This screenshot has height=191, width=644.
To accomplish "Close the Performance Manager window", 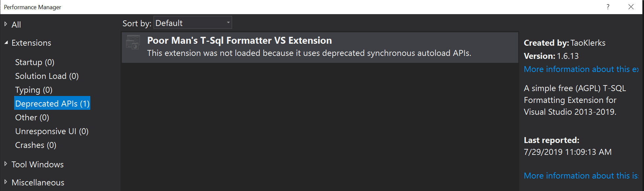I will (x=631, y=7).
